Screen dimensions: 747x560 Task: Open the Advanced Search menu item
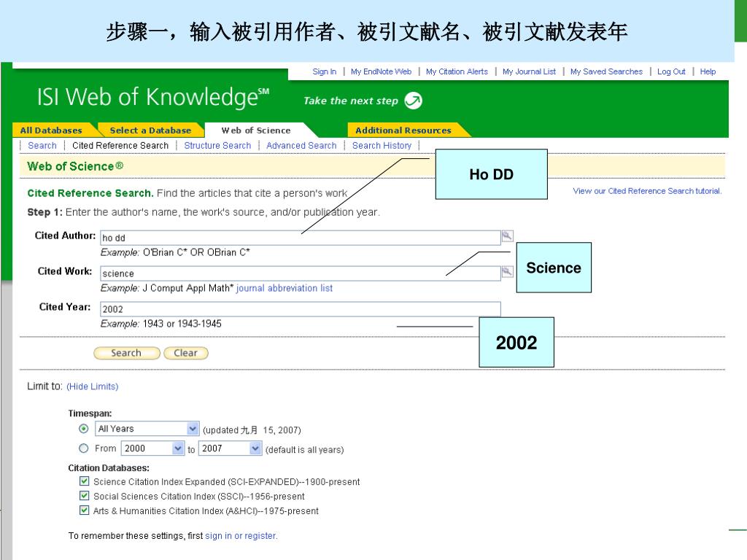301,146
